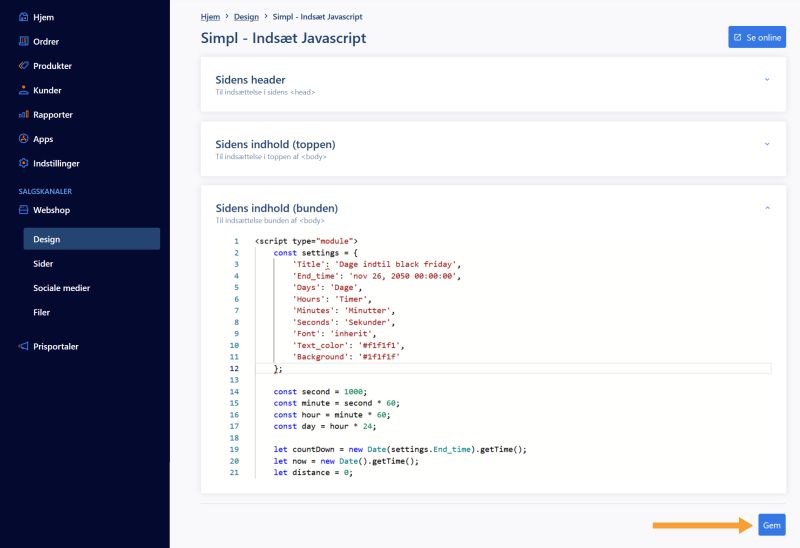The image size is (800, 548).
Task: Click the Apps icon in sidebar
Action: point(23,138)
